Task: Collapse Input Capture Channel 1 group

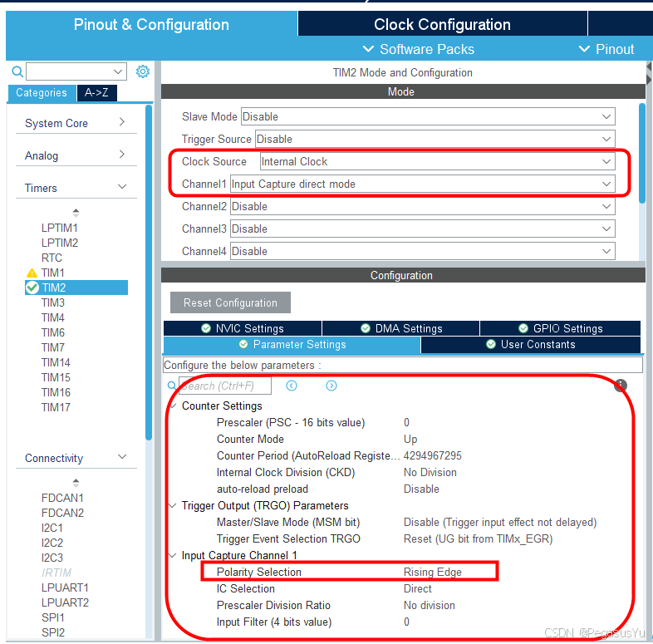Action: (x=173, y=556)
